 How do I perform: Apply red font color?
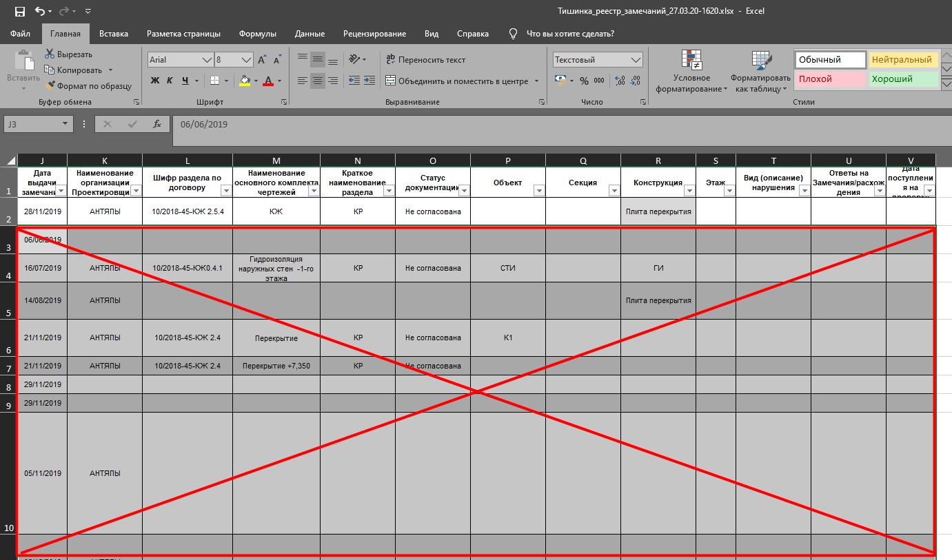click(268, 81)
